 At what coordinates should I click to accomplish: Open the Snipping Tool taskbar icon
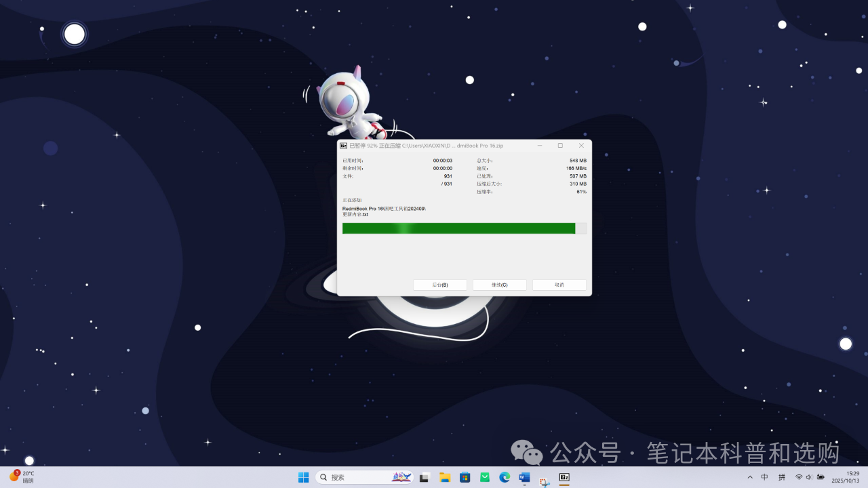(544, 481)
